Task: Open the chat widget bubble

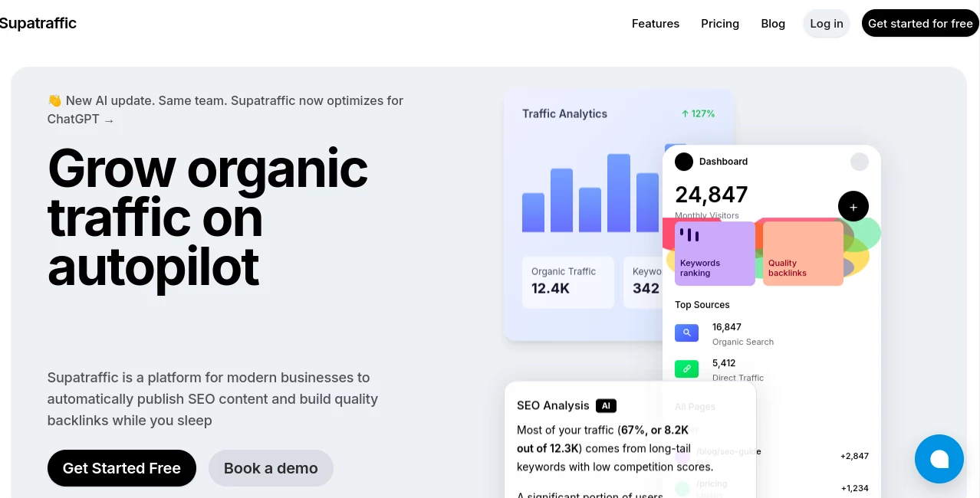Action: [939, 458]
